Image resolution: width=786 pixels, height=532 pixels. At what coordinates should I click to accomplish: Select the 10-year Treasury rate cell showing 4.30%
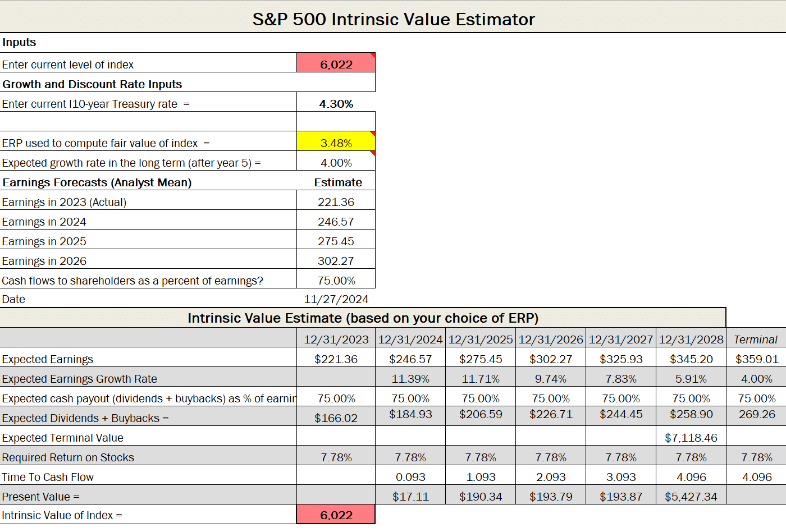335,103
